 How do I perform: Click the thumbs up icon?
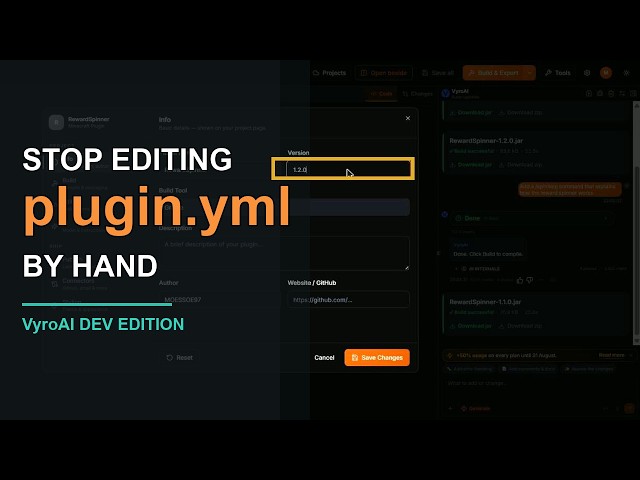(520, 280)
